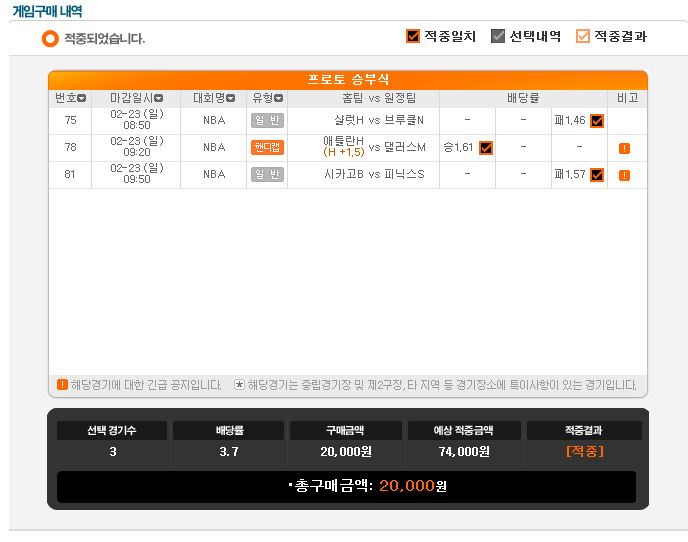Click the urgent notice icon for game 81
688x542 pixels.
pos(624,176)
